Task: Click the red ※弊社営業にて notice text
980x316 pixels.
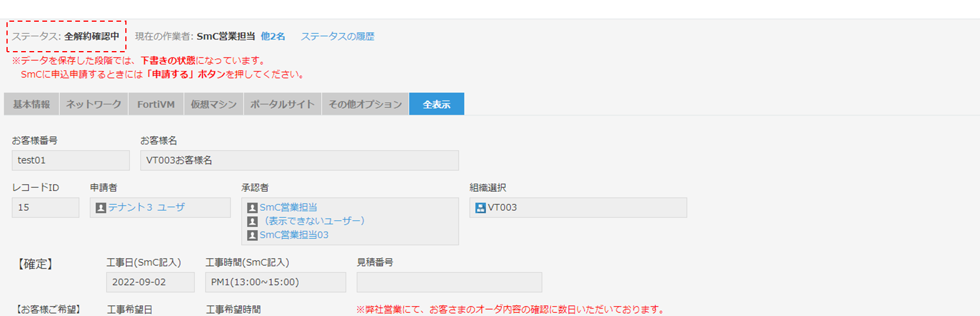Action: [511, 310]
